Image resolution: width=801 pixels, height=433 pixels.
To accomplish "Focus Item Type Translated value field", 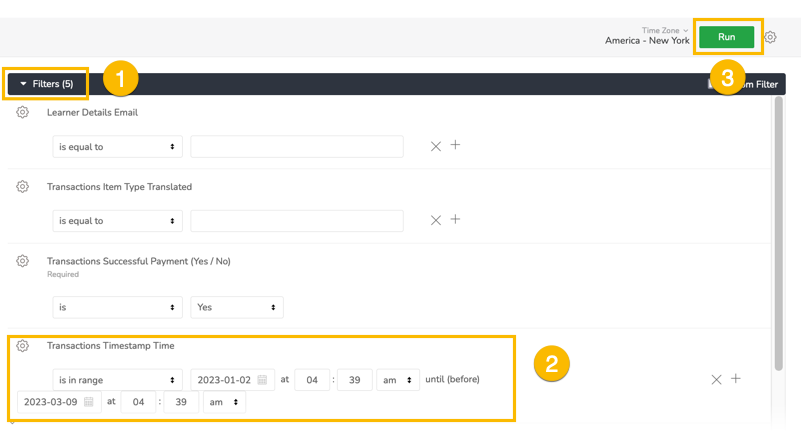I will (x=297, y=221).
